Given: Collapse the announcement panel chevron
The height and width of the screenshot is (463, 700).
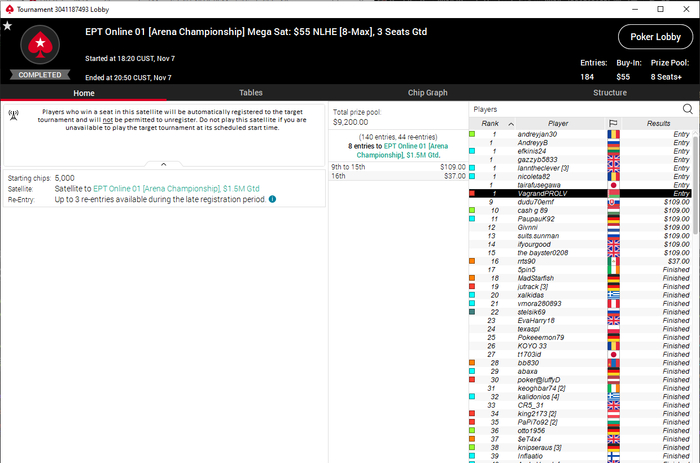Looking at the screenshot, I should point(163,164).
